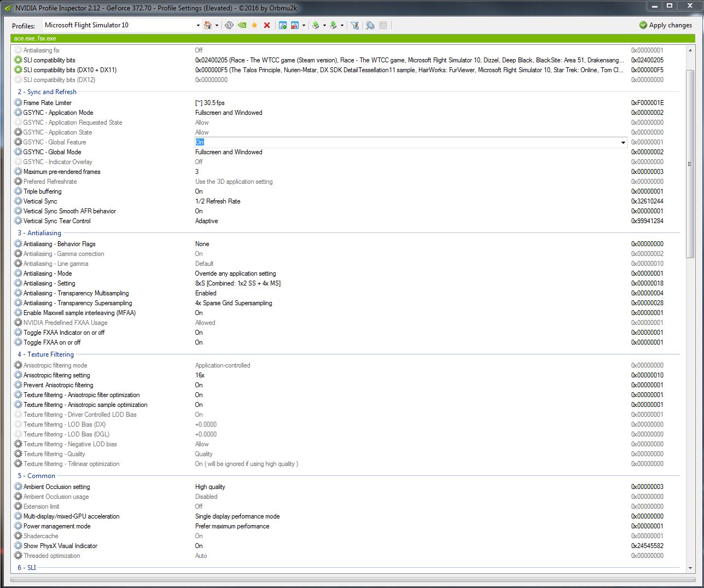Open GSYNC - Global Feature value dropdown arrow
Screen dimensions: 704x588
tap(623, 142)
